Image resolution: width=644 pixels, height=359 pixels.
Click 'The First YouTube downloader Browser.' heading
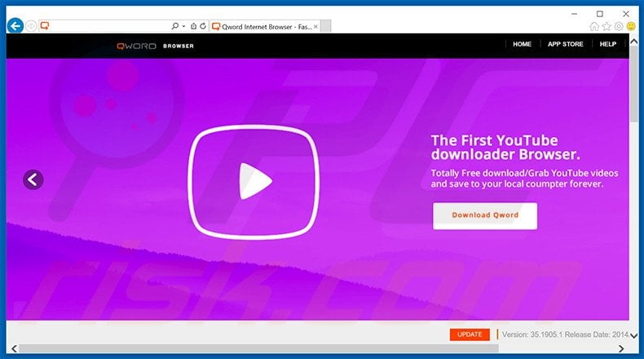pyautogui.click(x=505, y=147)
